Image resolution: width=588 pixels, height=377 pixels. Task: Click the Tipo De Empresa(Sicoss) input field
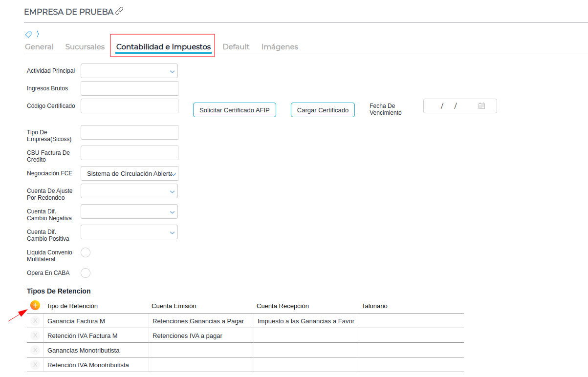coord(130,132)
